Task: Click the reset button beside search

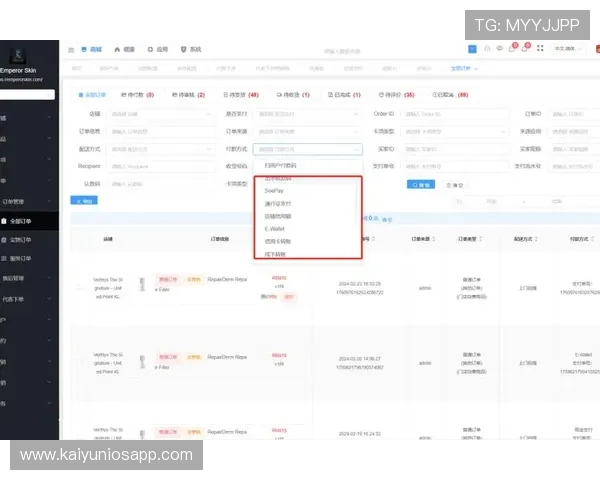Action: point(455,185)
